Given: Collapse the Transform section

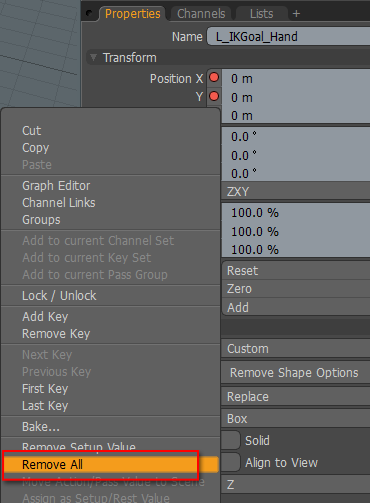Looking at the screenshot, I should [94, 58].
